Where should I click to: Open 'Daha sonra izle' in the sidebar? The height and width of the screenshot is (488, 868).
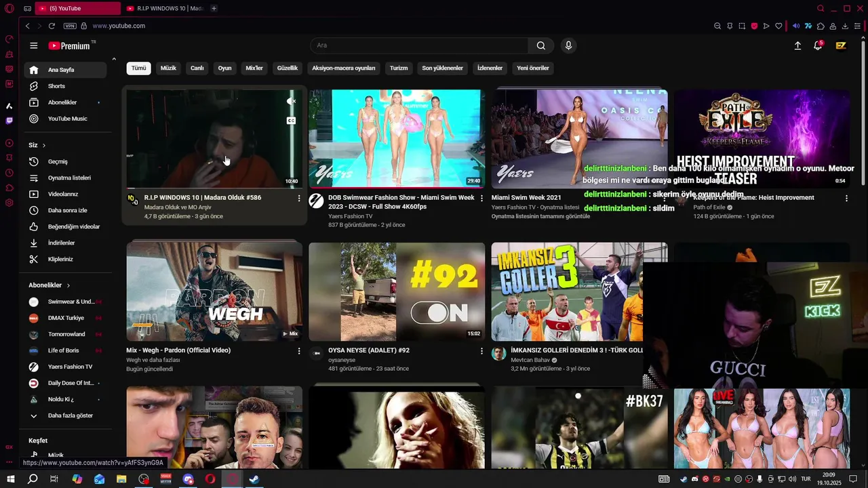click(x=65, y=210)
